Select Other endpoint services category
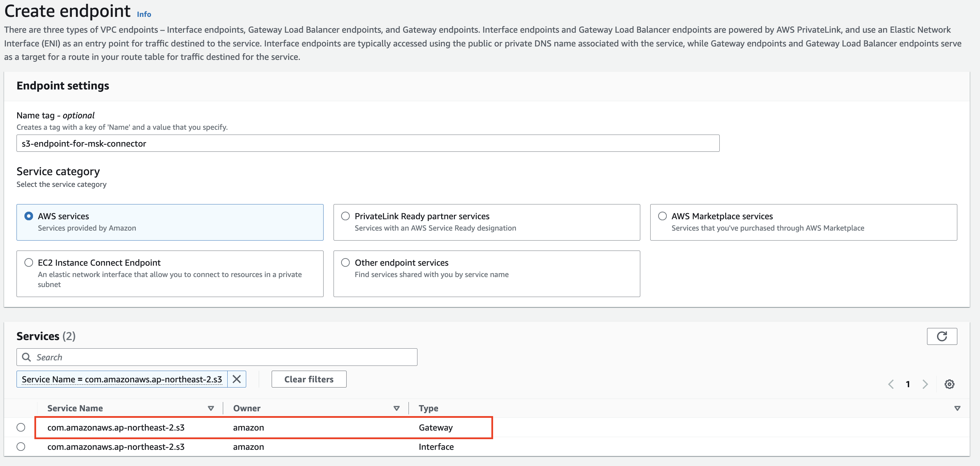 346,263
